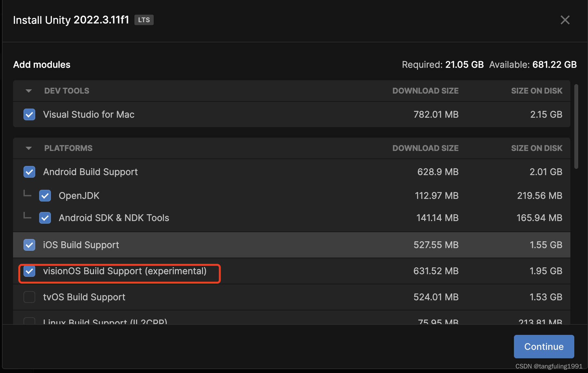Uncheck visionOS Build Support (experimental)
This screenshot has width=588, height=373.
pyautogui.click(x=29, y=271)
